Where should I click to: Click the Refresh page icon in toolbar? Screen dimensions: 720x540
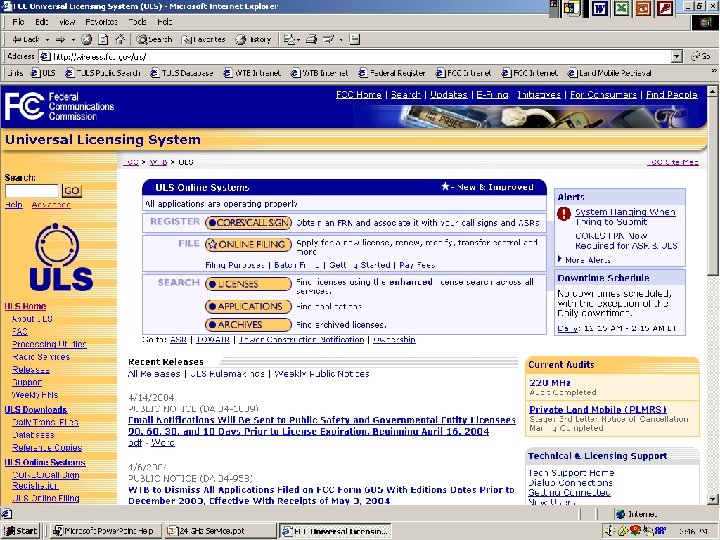point(103,39)
